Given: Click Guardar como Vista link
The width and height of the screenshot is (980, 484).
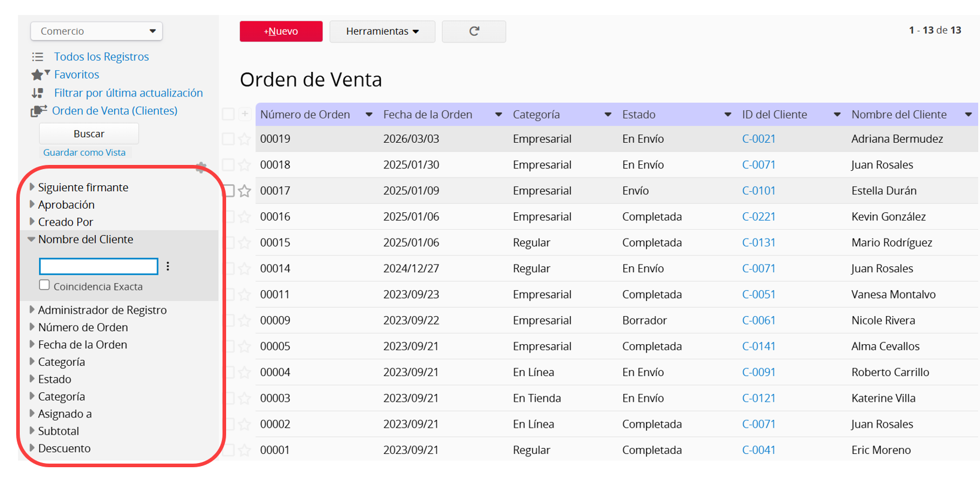Looking at the screenshot, I should click(x=85, y=152).
